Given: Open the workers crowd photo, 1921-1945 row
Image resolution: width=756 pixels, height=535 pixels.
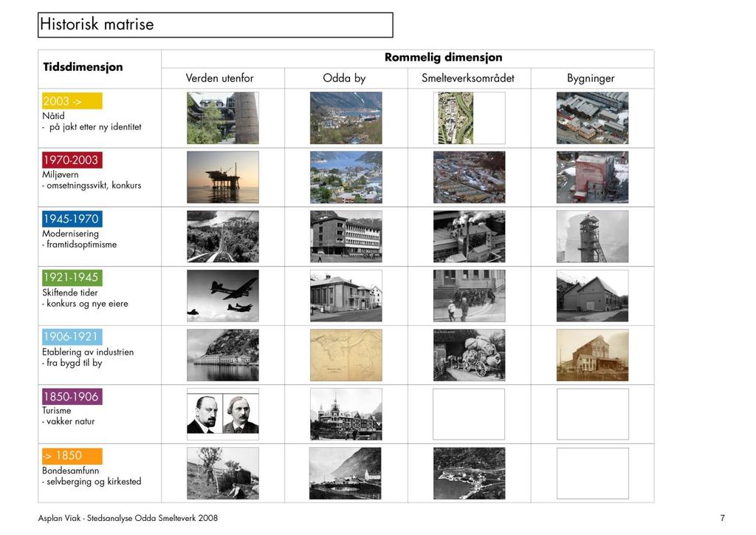Looking at the screenshot, I should [x=469, y=296].
